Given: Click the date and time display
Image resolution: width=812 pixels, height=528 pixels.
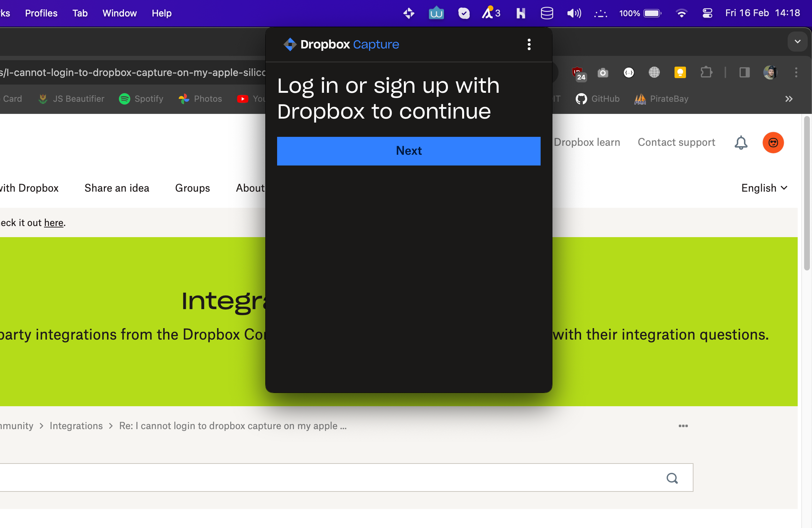Looking at the screenshot, I should coord(762,13).
